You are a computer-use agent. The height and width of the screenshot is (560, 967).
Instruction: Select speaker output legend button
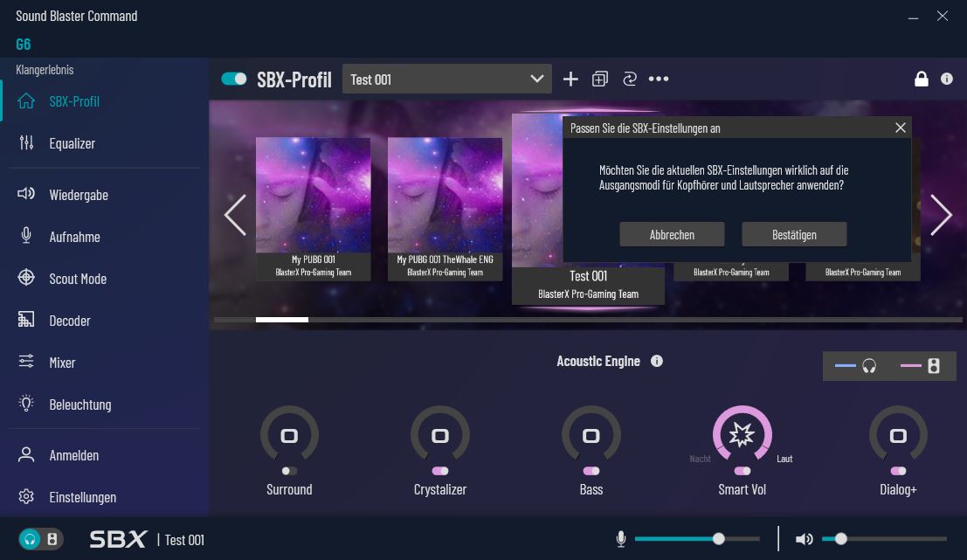920,366
